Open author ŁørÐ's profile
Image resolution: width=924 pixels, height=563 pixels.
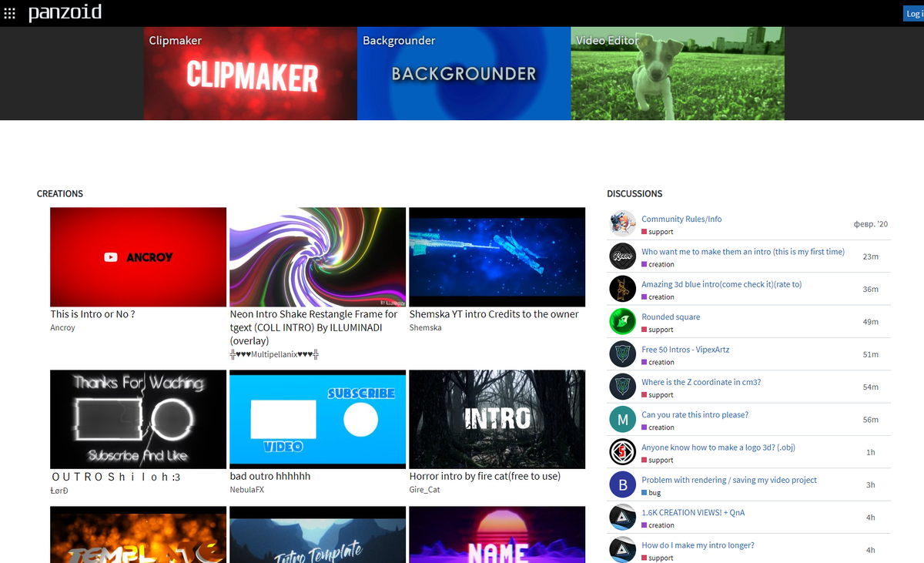[59, 490]
